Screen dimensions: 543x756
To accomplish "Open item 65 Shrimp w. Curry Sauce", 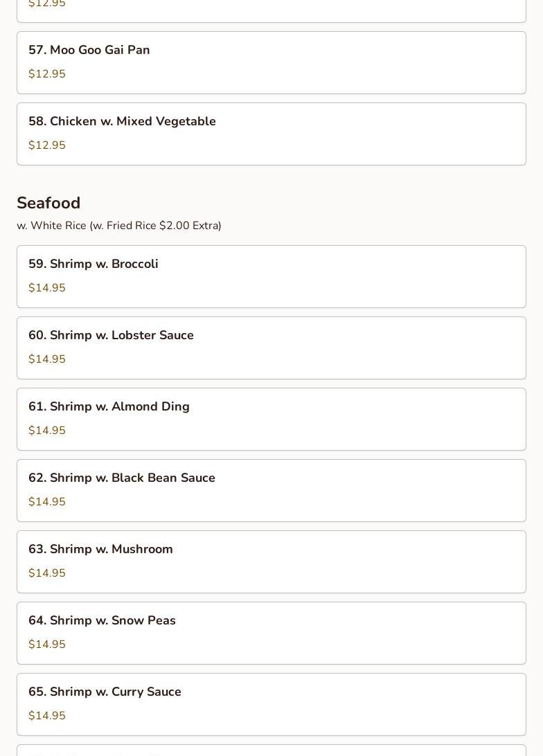I will click(x=105, y=692).
